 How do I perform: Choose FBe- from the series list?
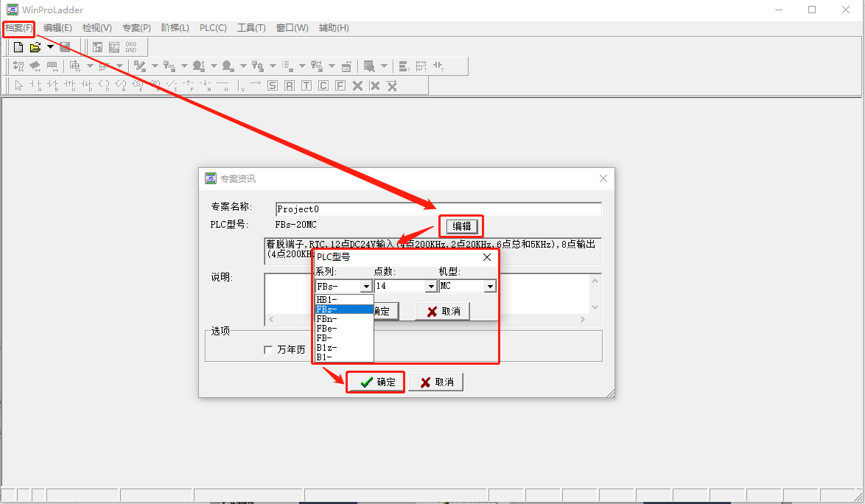pos(344,328)
